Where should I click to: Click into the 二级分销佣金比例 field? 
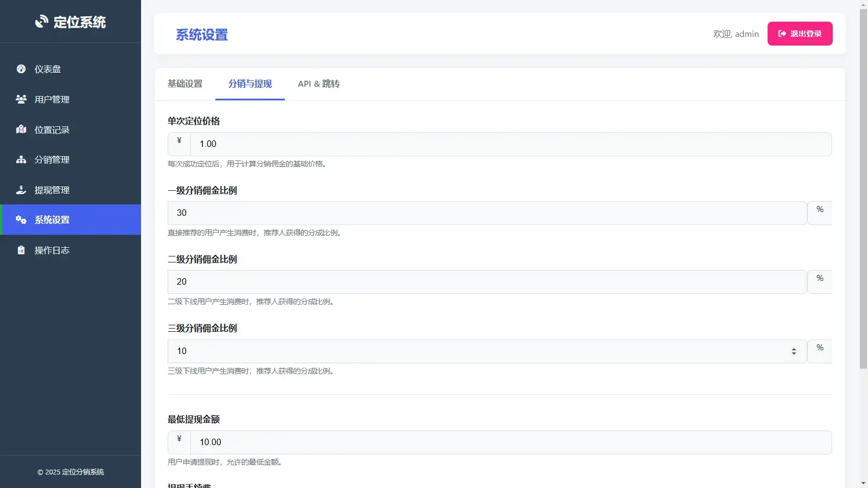click(x=487, y=282)
